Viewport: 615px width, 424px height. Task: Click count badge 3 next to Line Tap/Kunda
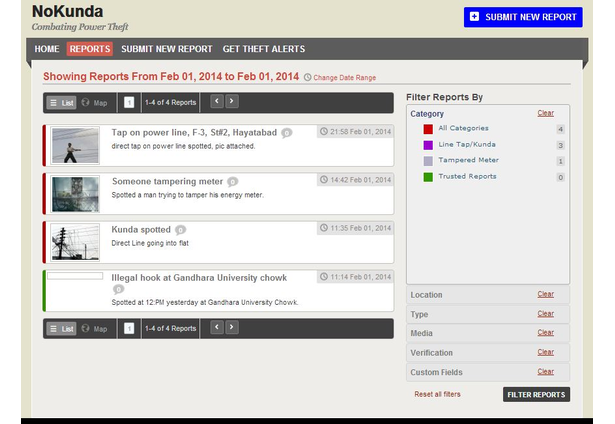coord(560,145)
